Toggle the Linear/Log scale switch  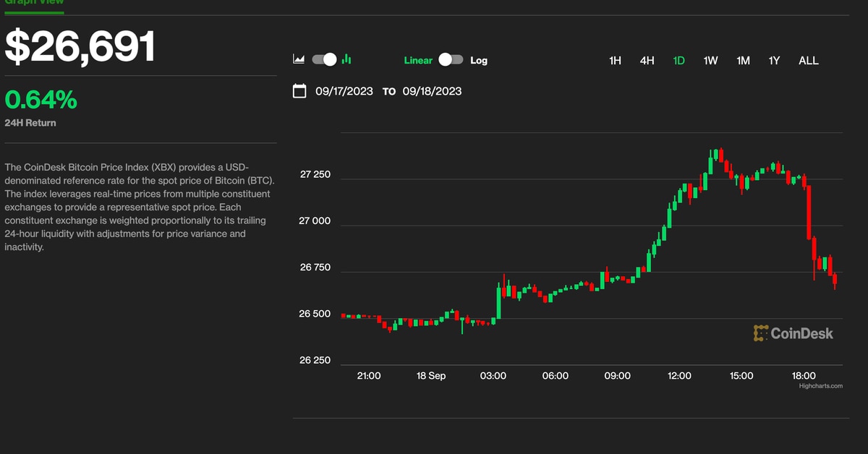[451, 60]
